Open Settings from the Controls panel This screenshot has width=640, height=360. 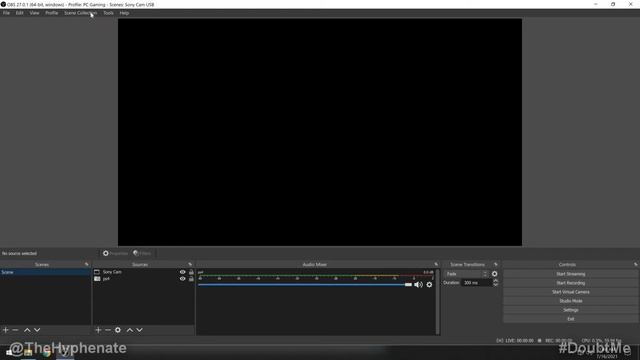(x=571, y=310)
